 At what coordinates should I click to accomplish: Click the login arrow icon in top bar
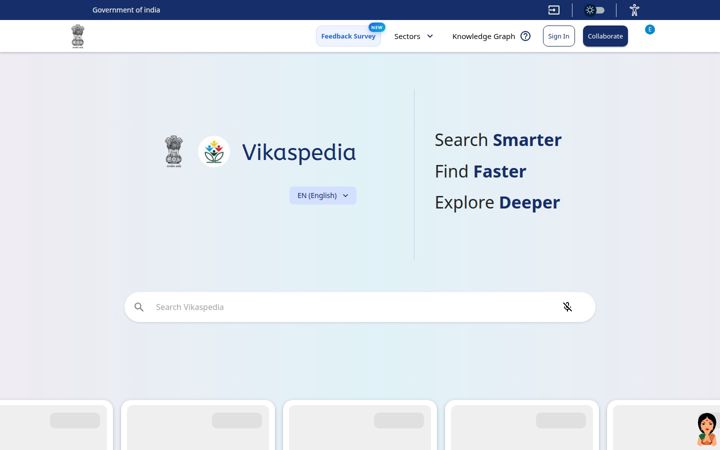pyautogui.click(x=554, y=10)
